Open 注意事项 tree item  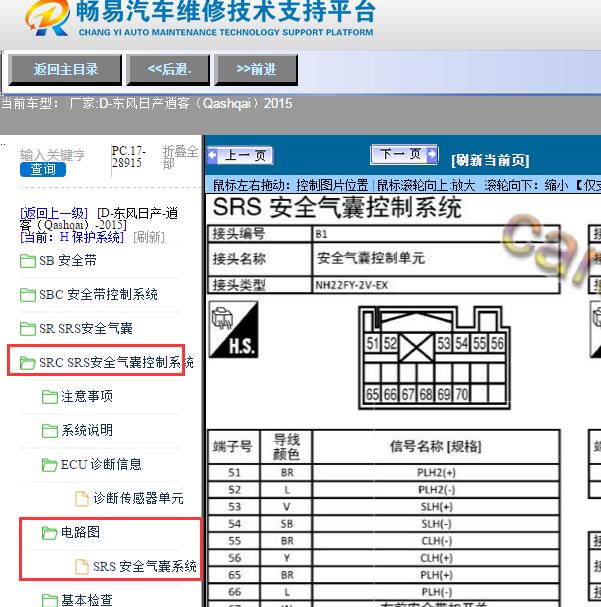click(x=87, y=397)
